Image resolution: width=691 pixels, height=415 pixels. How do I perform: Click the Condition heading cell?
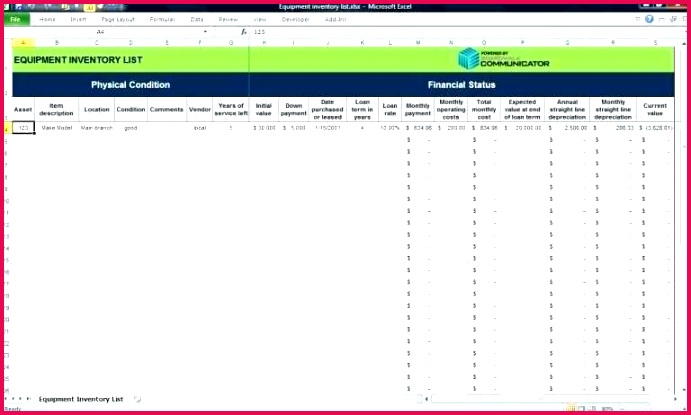[x=131, y=109]
